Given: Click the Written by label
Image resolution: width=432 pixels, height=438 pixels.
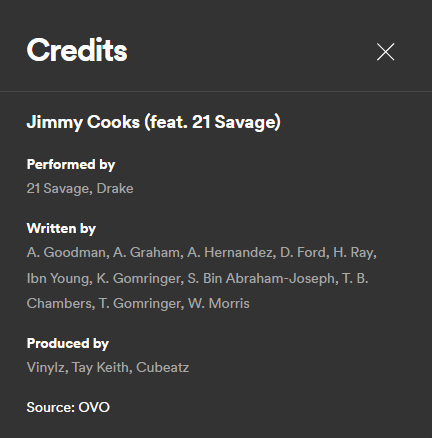Looking at the screenshot, I should [61, 229].
